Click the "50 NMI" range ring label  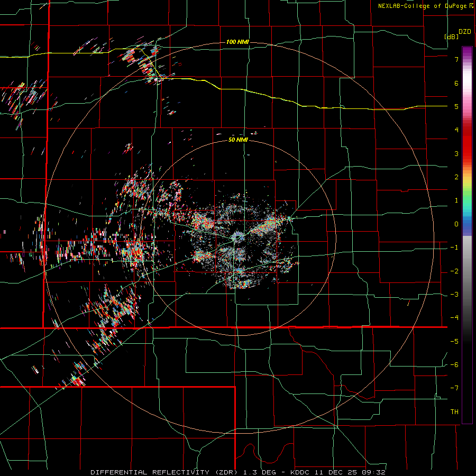coord(238,140)
